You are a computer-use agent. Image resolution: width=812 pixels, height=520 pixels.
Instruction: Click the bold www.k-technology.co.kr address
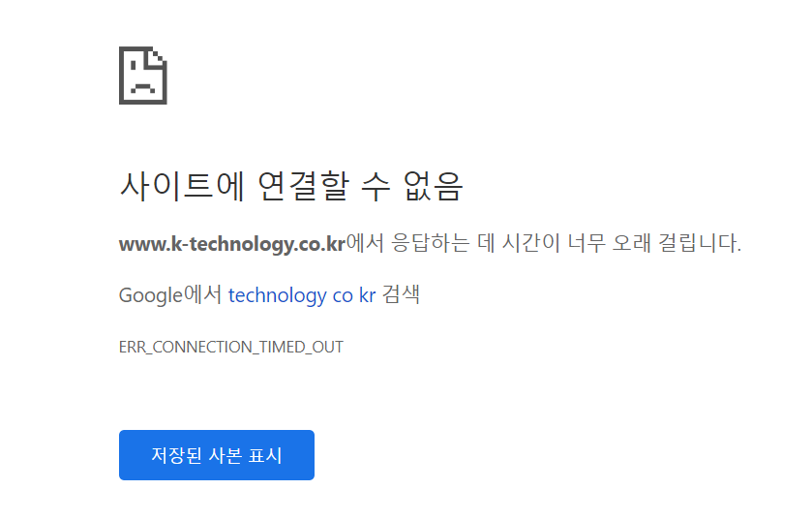pos(232,243)
